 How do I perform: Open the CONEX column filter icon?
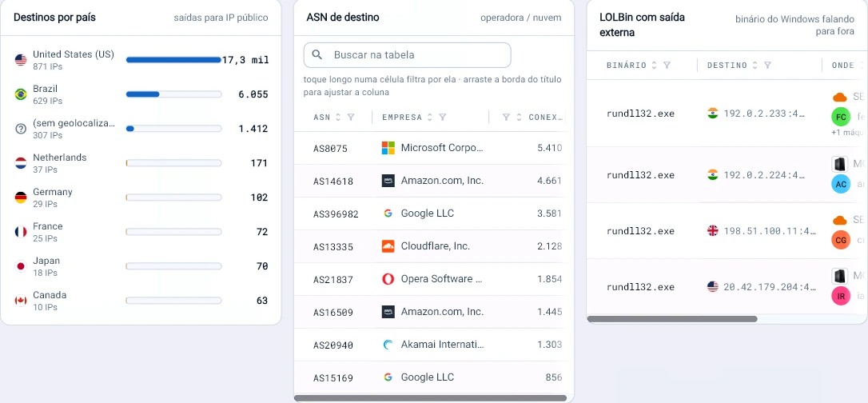tap(506, 118)
